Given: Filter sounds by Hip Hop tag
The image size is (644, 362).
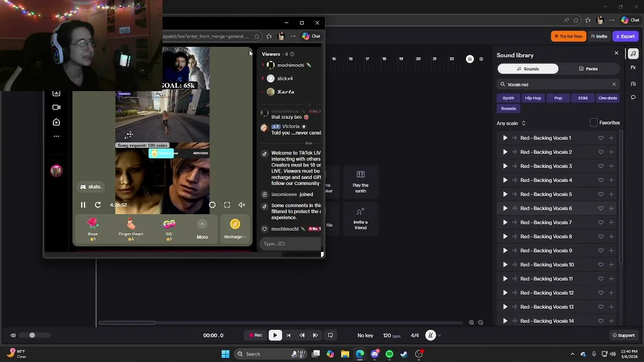Looking at the screenshot, I should pyautogui.click(x=533, y=98).
